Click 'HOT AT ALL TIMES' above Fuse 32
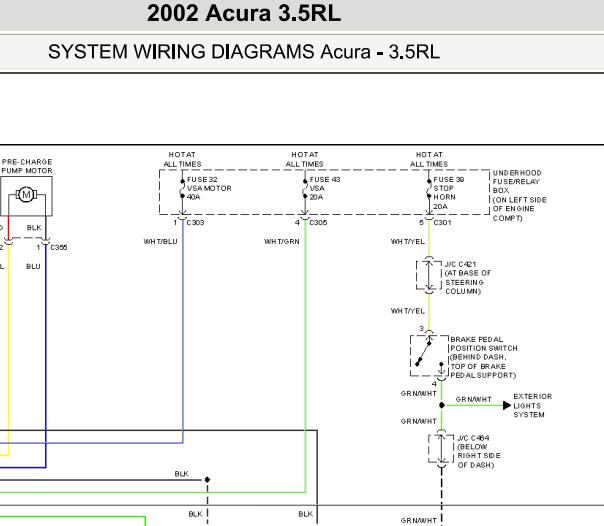604x526 pixels. (x=182, y=159)
